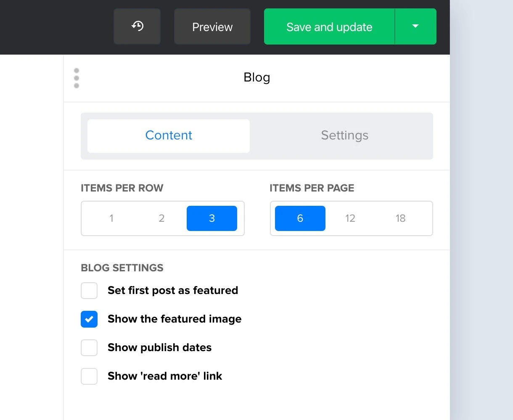The image size is (513, 420).
Task: Tick the Show 'read more' link checkbox
Action: point(89,376)
